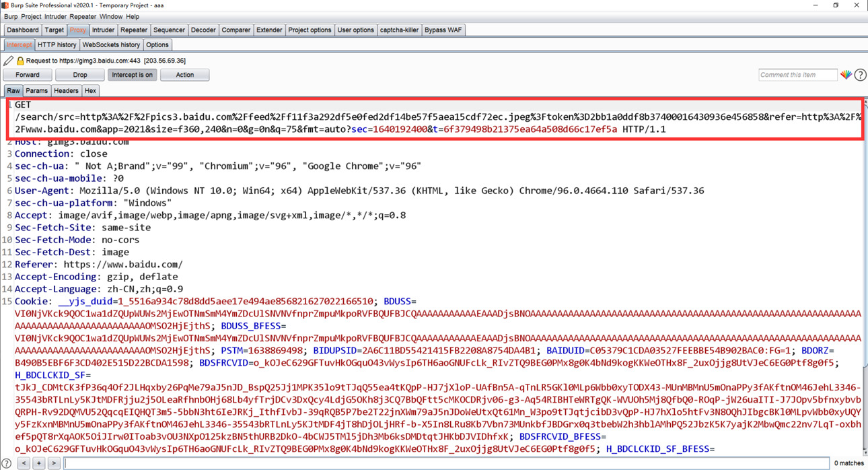The image size is (868, 470).
Task: Switch to the Hex view tab
Action: pos(90,90)
